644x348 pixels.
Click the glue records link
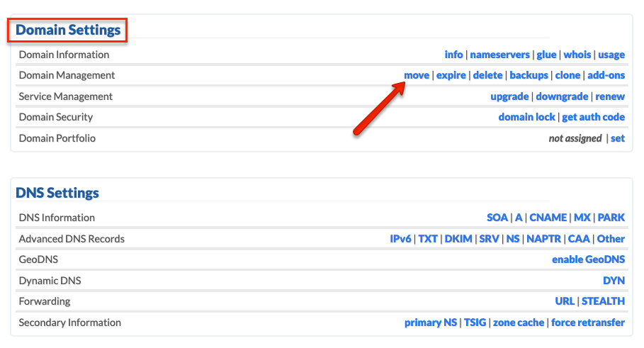point(546,55)
